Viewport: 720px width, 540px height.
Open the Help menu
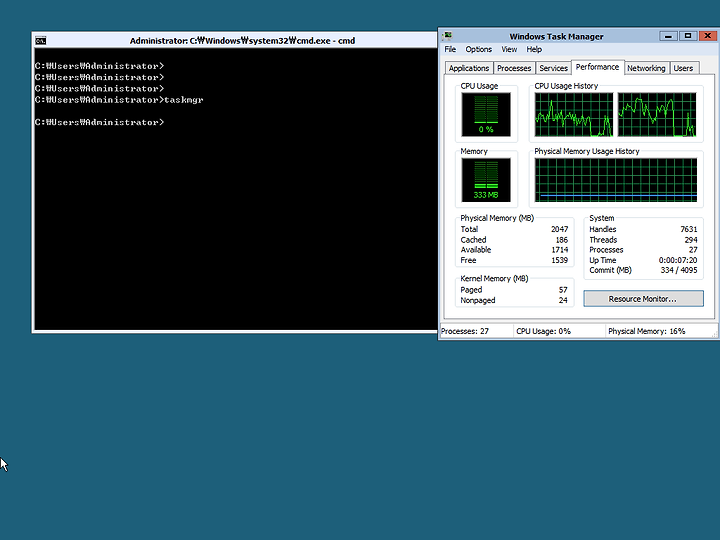[534, 49]
